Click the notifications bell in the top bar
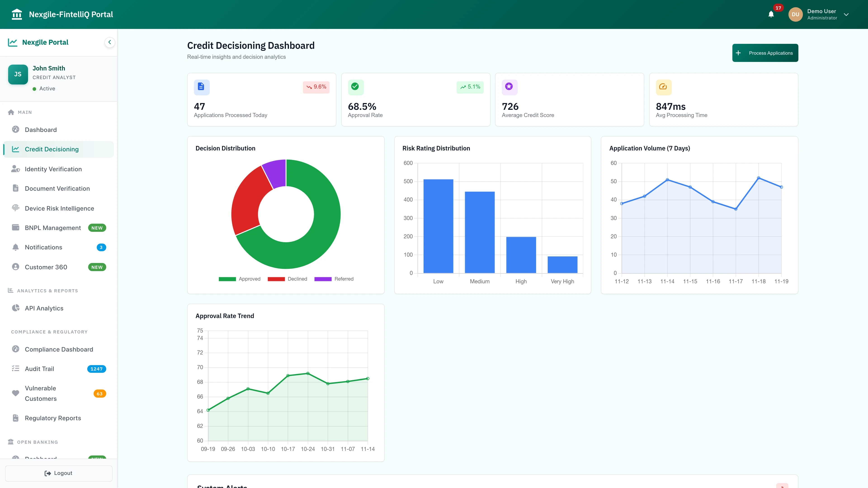868x488 pixels. click(x=771, y=14)
